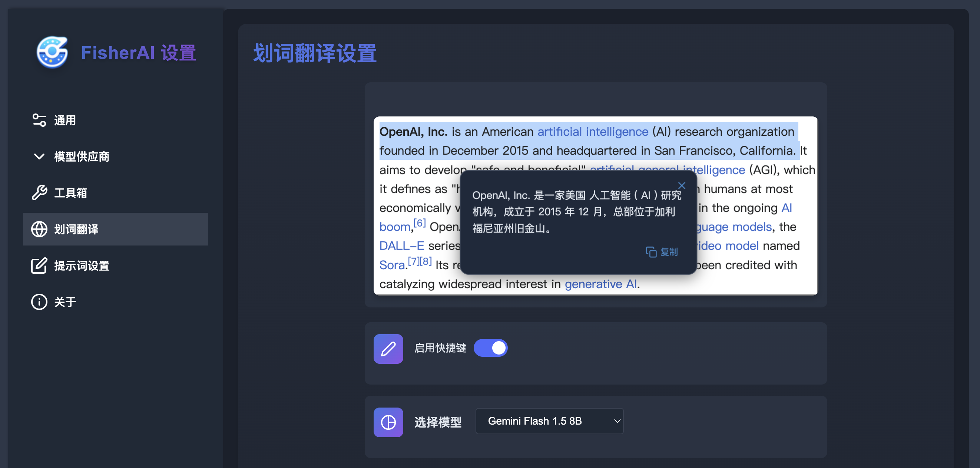
Task: Select 模型供应商 in the sidebar
Action: 116,156
